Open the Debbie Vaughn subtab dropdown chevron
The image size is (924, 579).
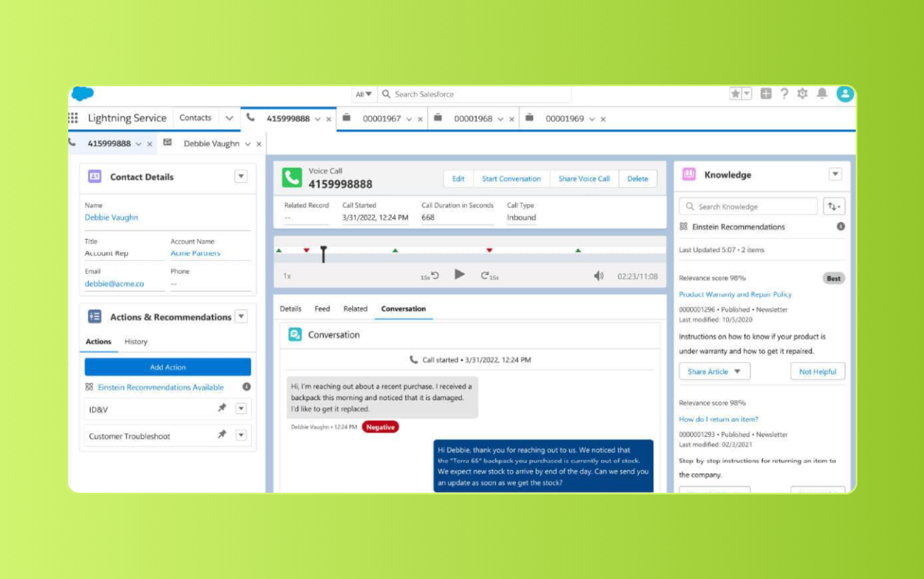248,144
